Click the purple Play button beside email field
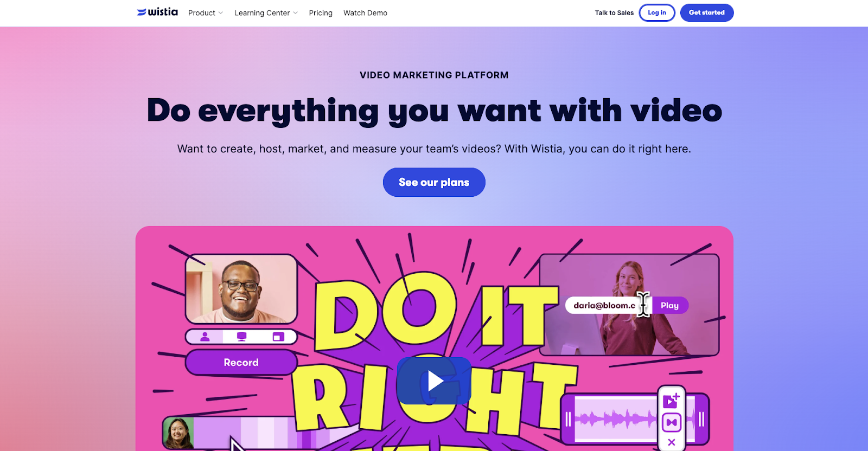Image resolution: width=868 pixels, height=451 pixels. pyautogui.click(x=670, y=305)
